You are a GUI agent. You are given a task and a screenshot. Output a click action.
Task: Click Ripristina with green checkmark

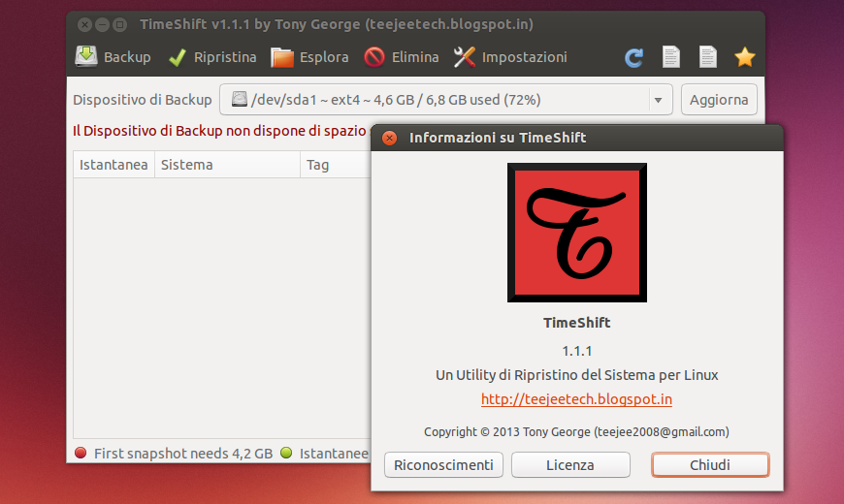[x=212, y=57]
